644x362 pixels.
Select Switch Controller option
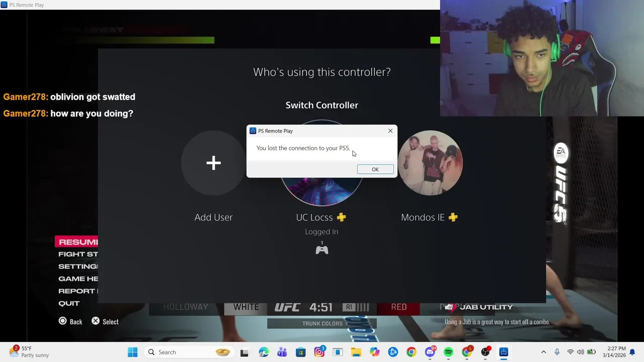pos(322,105)
